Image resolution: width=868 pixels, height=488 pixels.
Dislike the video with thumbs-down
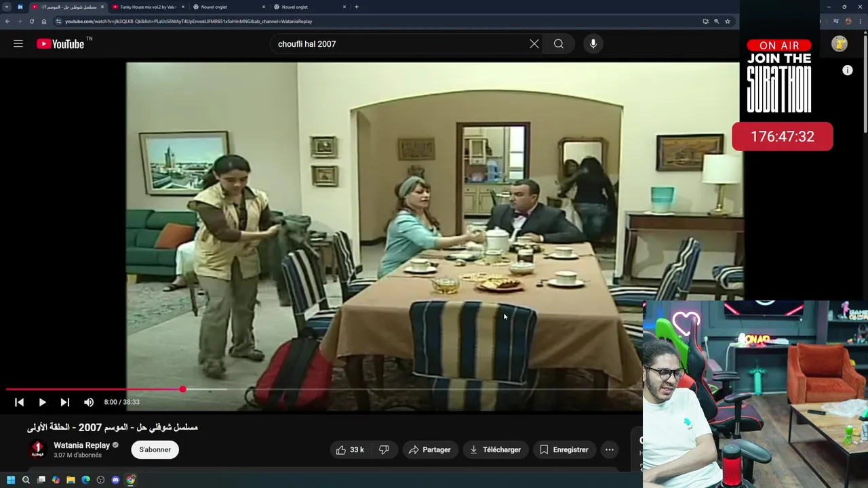384,449
